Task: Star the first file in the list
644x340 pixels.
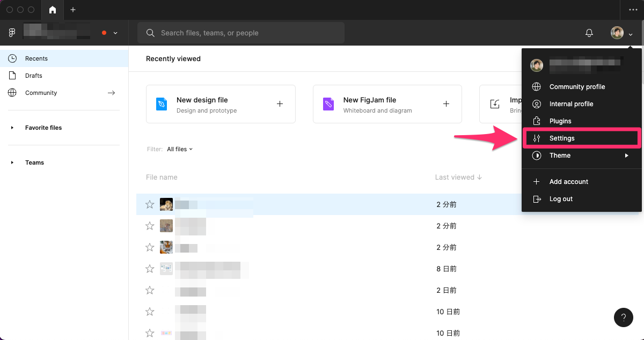Action: click(150, 204)
